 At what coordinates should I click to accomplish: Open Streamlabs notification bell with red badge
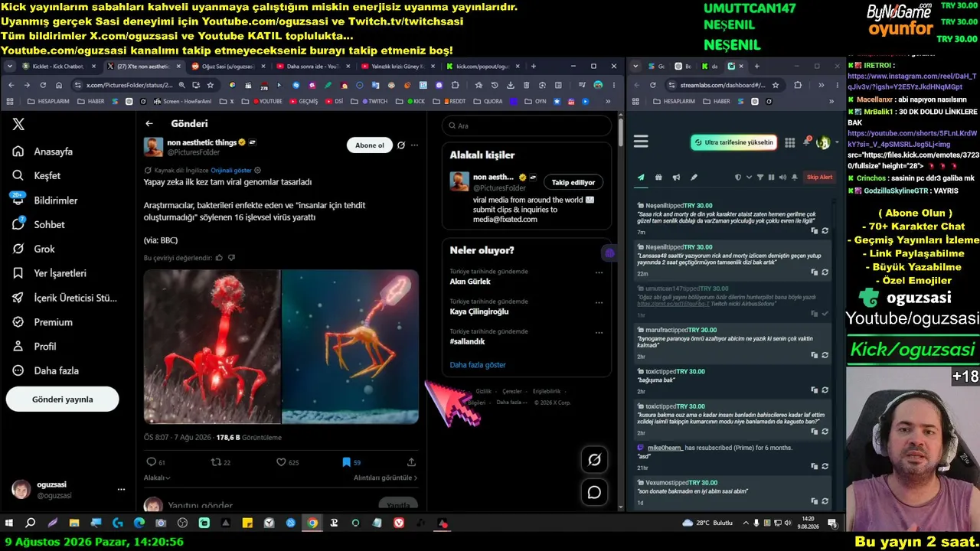(806, 142)
